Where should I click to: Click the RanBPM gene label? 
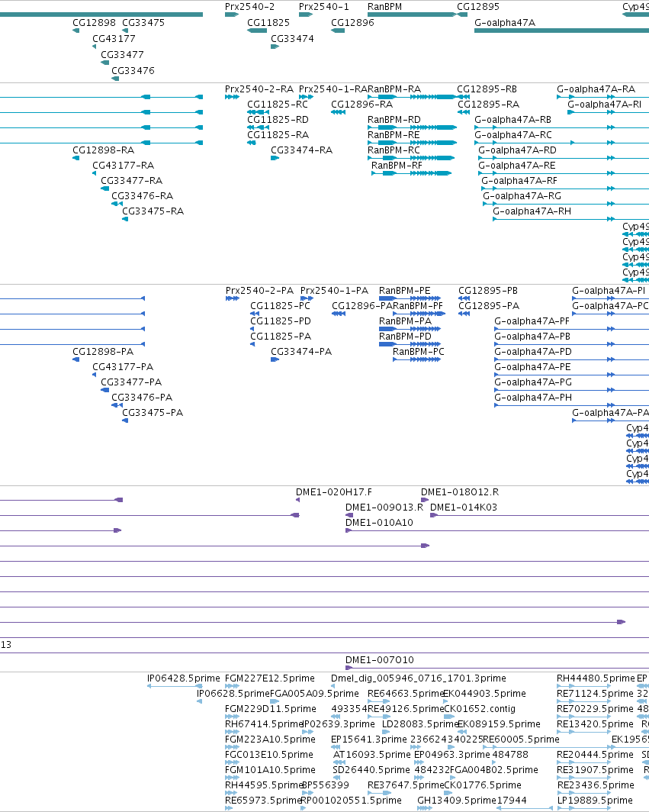point(384,7)
